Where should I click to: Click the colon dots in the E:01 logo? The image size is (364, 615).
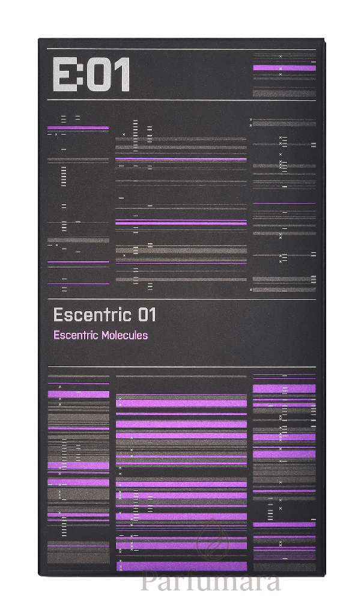pos(81,75)
